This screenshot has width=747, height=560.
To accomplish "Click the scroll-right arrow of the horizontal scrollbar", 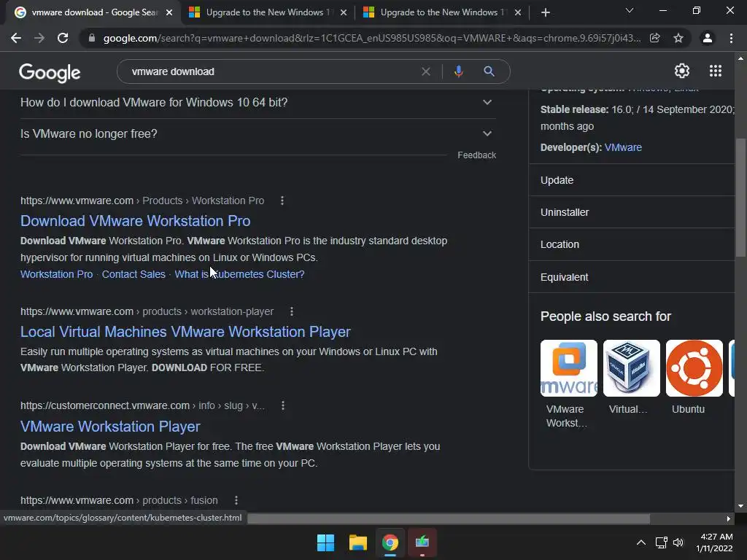I will coord(729,518).
